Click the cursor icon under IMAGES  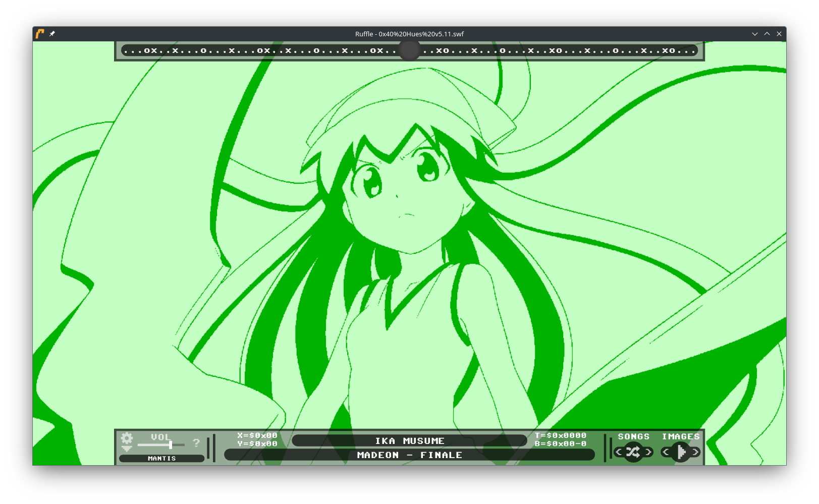tap(681, 452)
